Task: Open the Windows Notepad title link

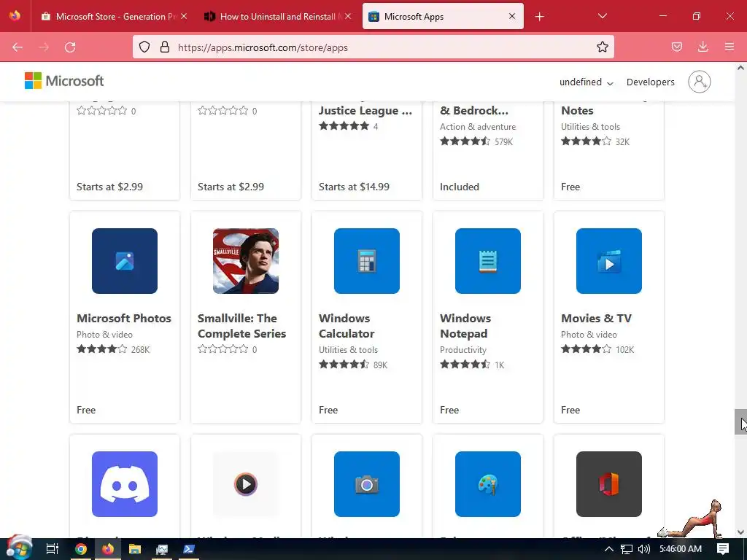Action: click(x=465, y=326)
